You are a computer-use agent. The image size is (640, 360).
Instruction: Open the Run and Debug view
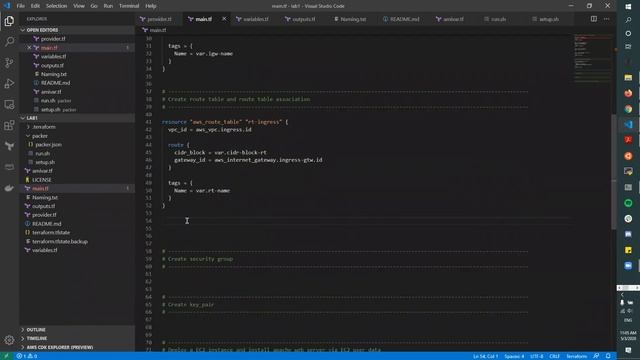(x=9, y=83)
